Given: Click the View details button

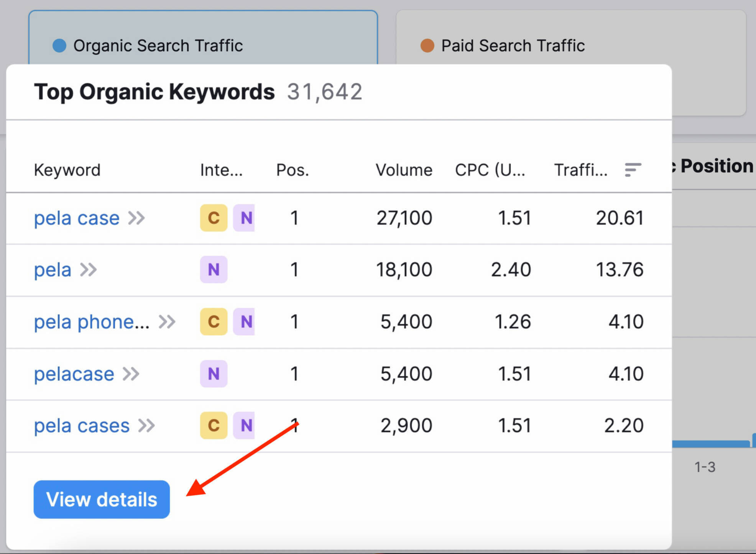Looking at the screenshot, I should 102,499.
